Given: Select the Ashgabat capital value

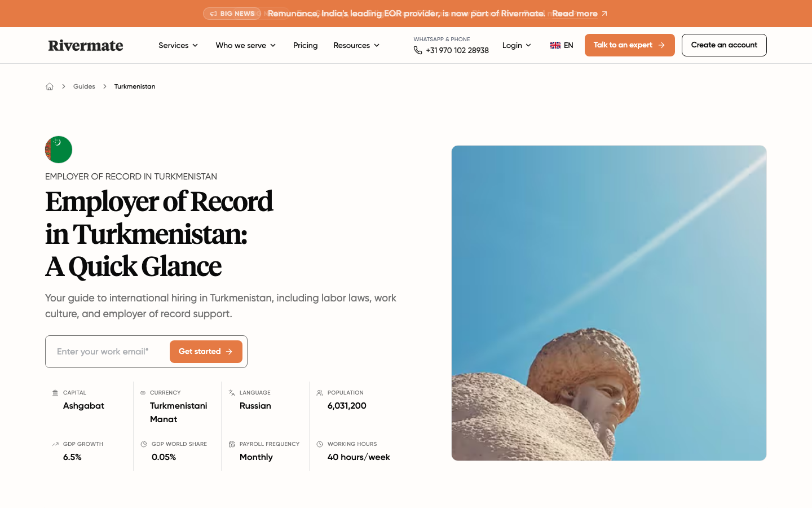Looking at the screenshot, I should [x=83, y=406].
